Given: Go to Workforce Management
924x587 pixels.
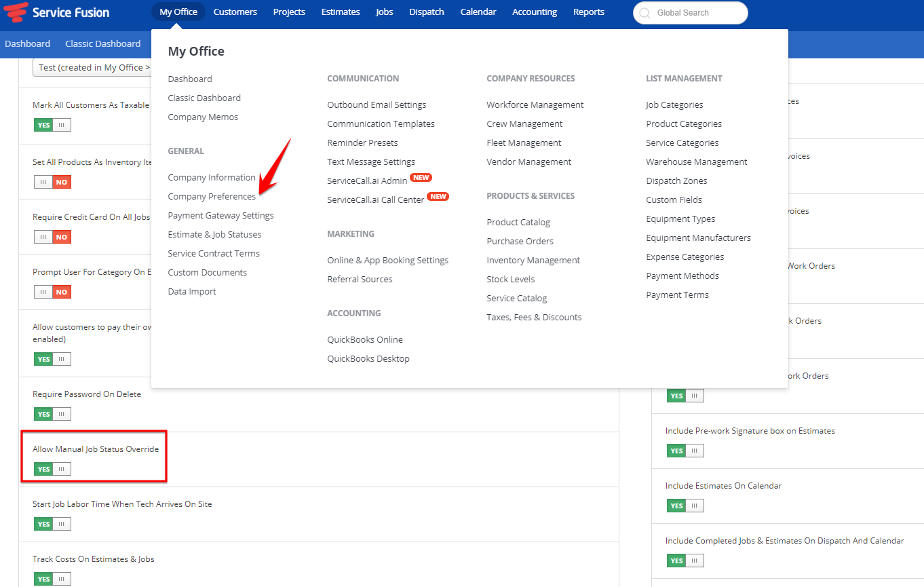Looking at the screenshot, I should pyautogui.click(x=535, y=105).
